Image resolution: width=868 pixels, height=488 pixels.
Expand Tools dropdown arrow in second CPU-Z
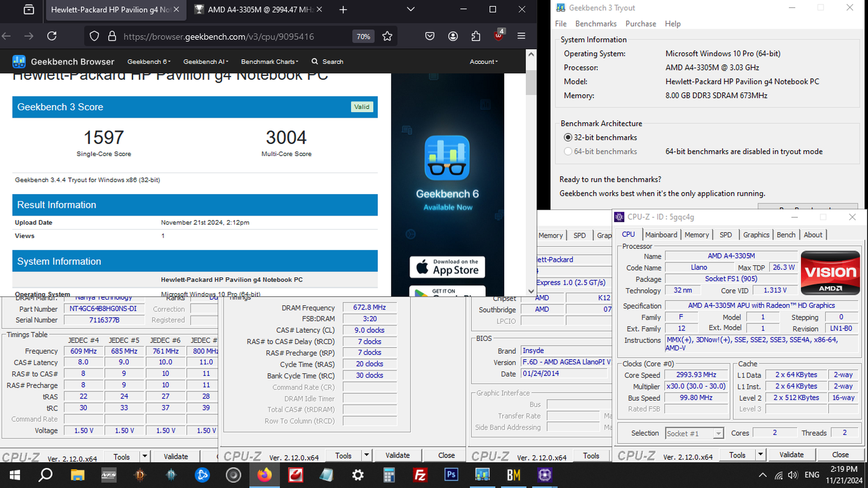[367, 455]
